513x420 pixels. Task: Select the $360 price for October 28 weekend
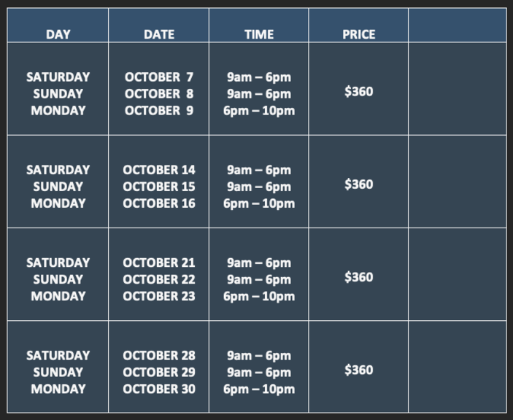coord(358,370)
